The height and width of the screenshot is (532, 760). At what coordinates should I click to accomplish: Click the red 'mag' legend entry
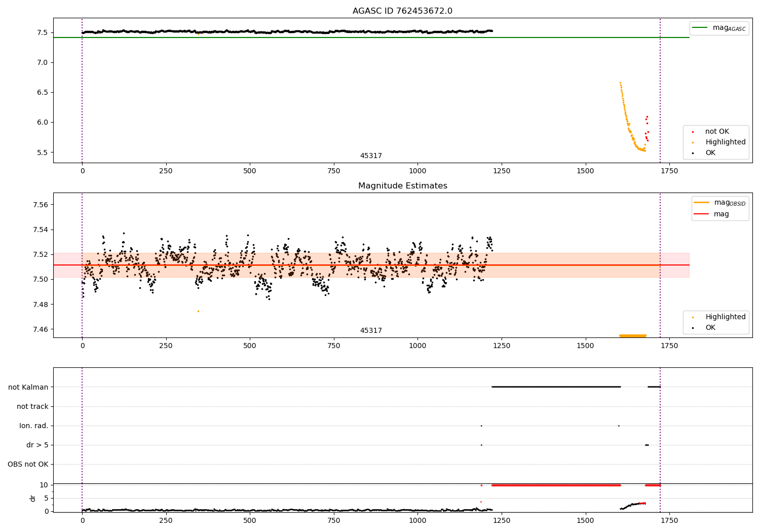711,214
